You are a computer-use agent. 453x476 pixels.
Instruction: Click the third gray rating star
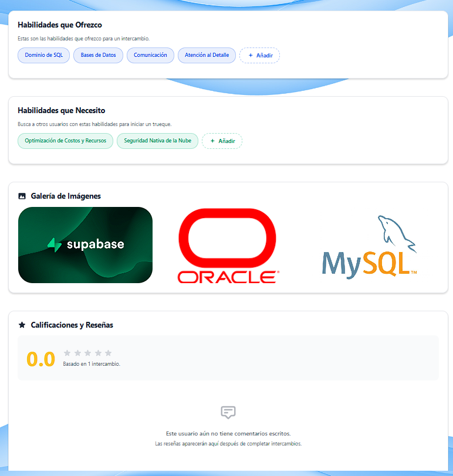pos(88,353)
